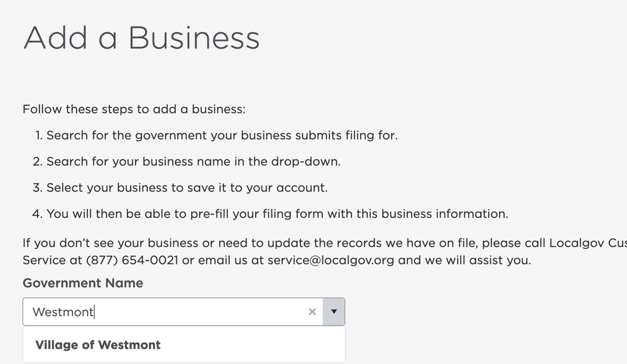
Task: Click the search clear icon inside the combobox
Action: [x=312, y=312]
